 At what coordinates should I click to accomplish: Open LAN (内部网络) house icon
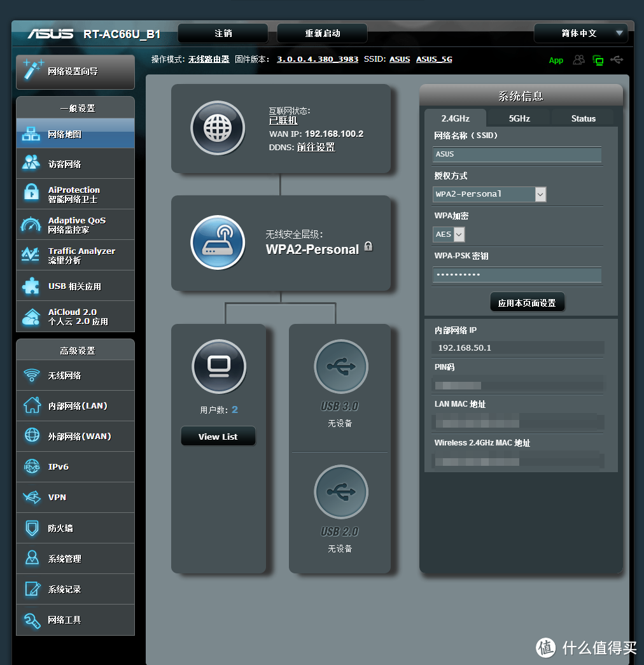coord(32,405)
